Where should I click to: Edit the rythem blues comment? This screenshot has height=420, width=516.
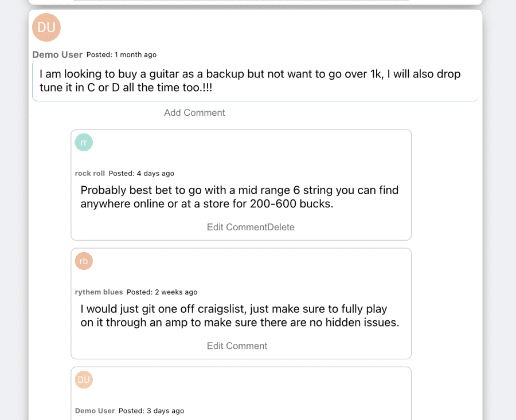point(237,346)
